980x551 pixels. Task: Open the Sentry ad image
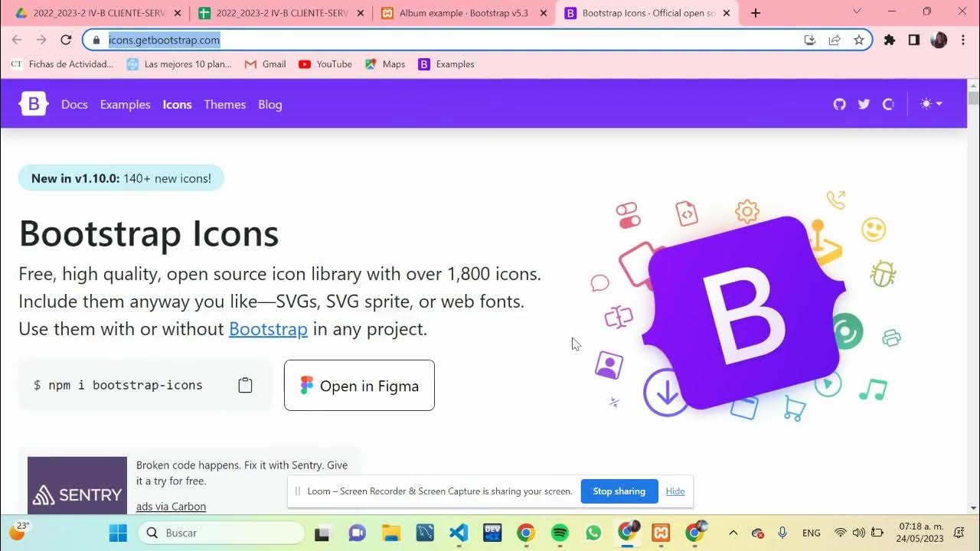[77, 486]
